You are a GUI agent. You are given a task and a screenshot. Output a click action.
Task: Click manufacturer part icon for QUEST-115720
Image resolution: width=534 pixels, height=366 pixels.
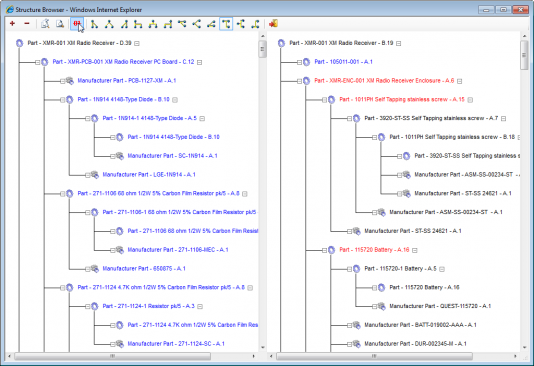381,306
